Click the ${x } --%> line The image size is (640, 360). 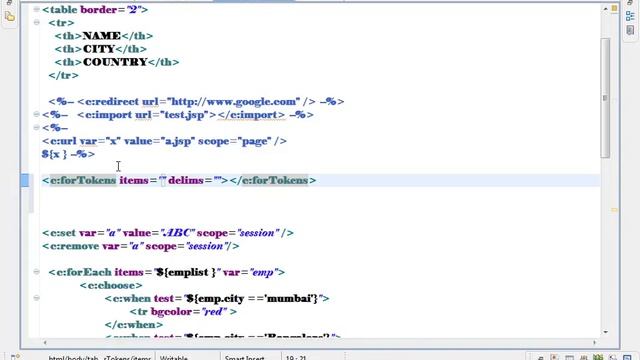point(68,154)
